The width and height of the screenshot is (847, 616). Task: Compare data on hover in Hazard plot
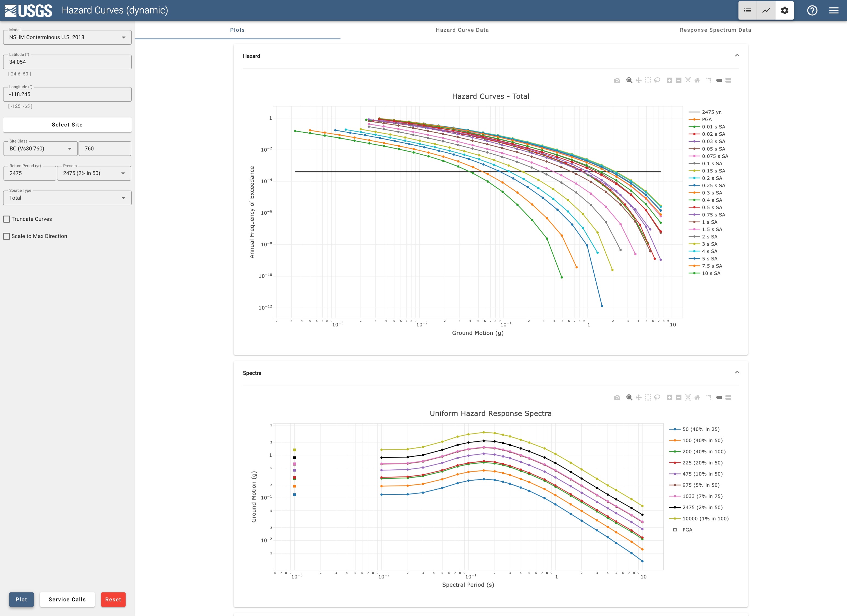click(x=728, y=80)
